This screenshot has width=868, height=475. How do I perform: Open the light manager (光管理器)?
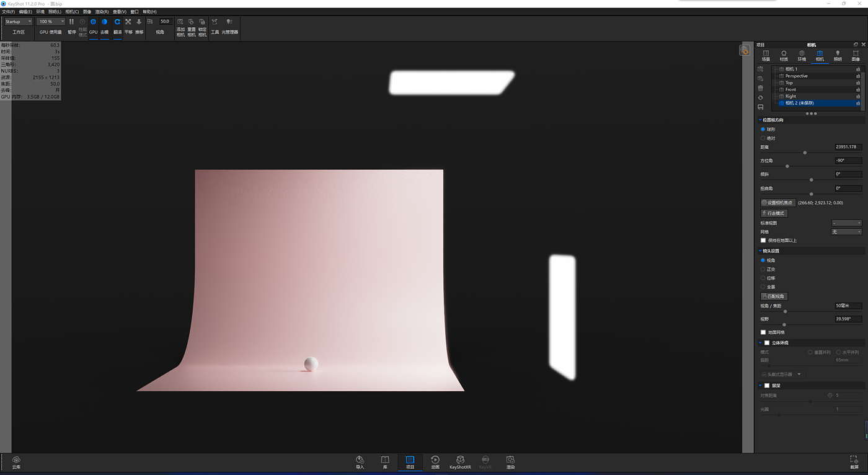[x=229, y=25]
